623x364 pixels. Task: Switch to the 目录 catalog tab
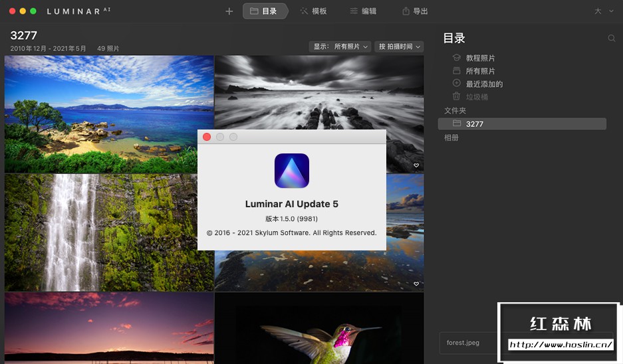coord(264,11)
